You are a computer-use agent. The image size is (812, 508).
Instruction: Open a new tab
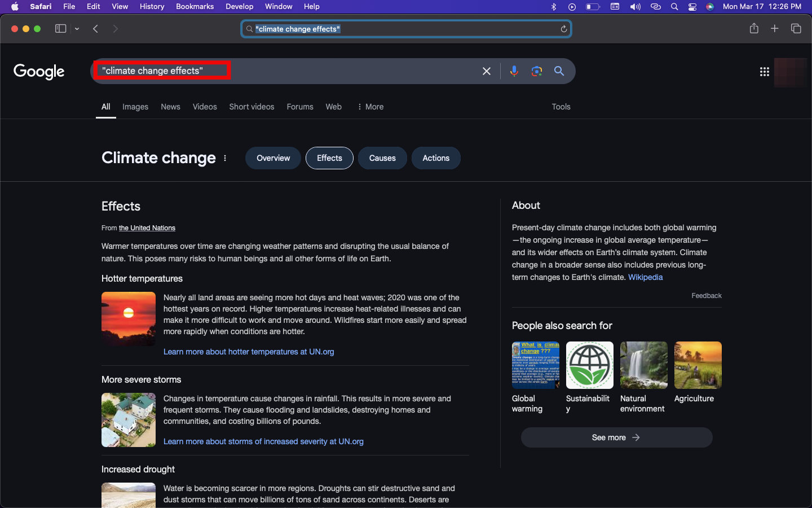[775, 28]
